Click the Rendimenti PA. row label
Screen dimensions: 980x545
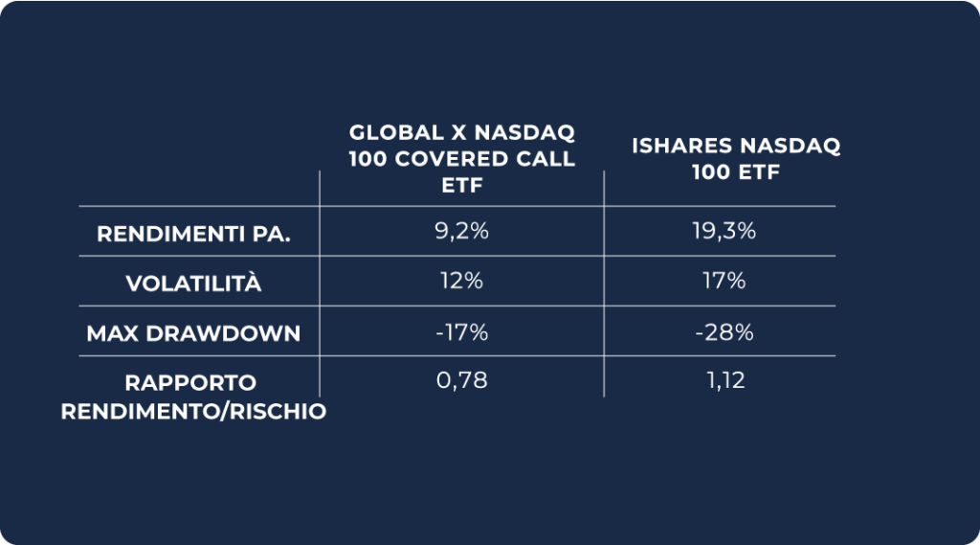pos(194,233)
